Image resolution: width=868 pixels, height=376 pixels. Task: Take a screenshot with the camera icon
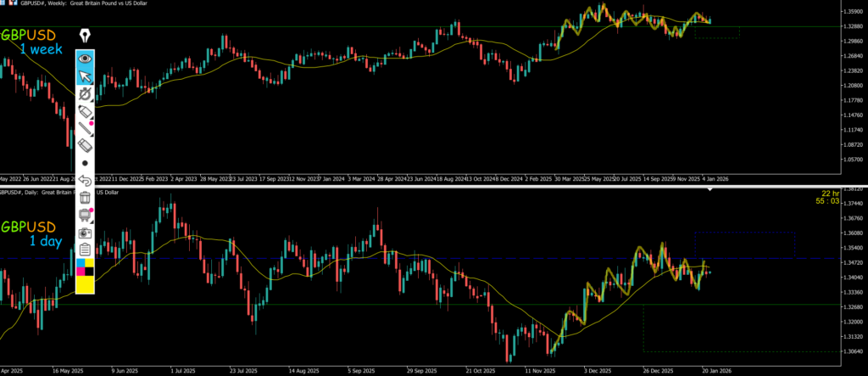pos(85,233)
